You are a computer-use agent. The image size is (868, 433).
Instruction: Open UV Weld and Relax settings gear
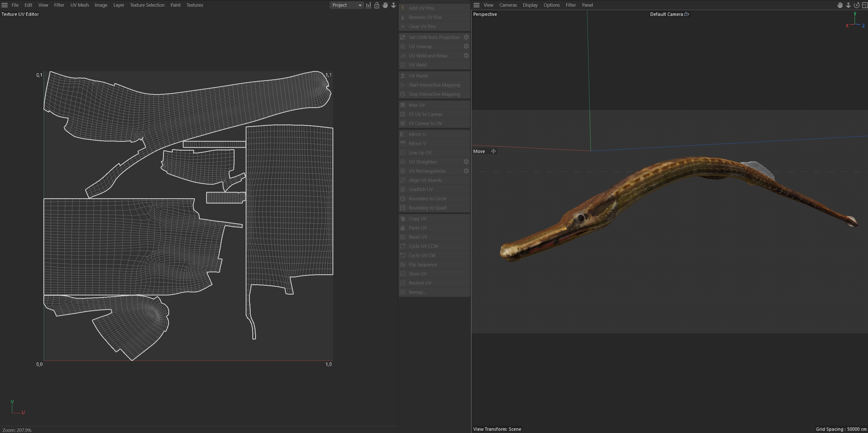[466, 56]
